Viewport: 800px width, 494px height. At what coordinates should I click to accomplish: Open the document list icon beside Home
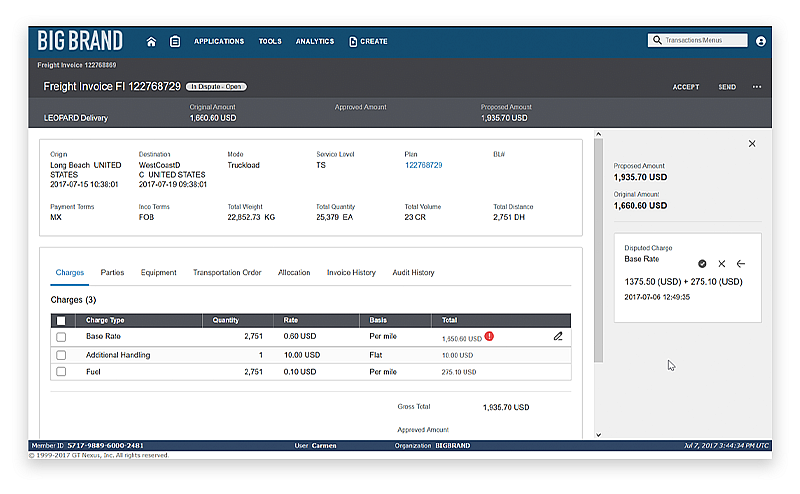[174, 41]
